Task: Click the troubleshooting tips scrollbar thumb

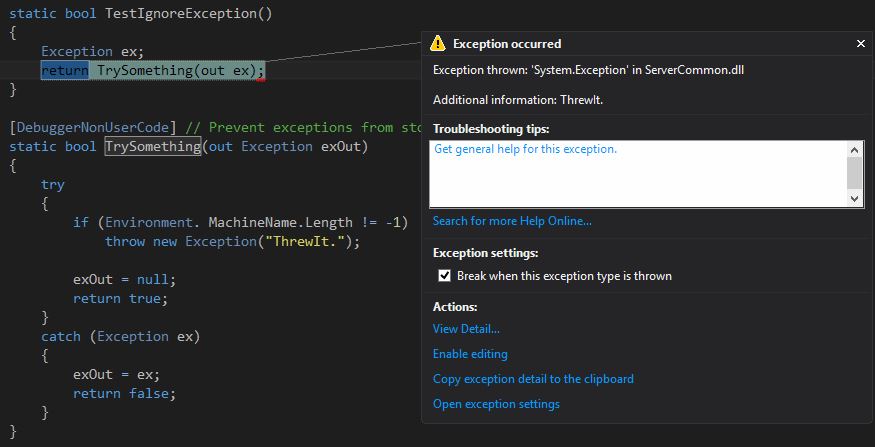Action: (x=854, y=173)
